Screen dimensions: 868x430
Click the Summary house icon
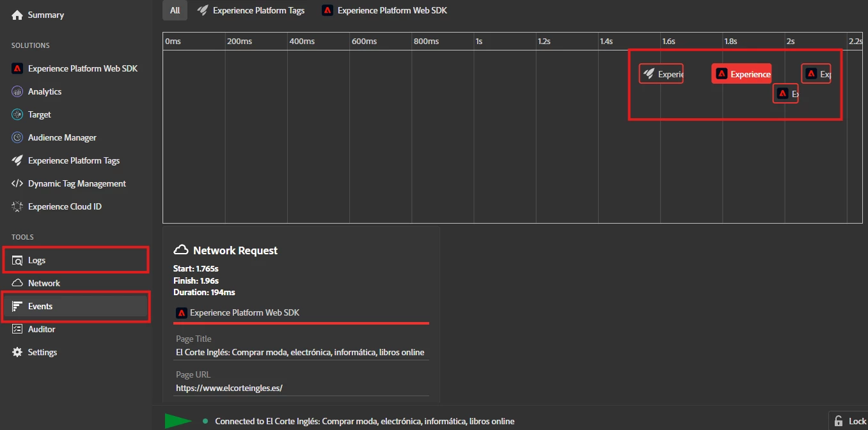17,15
